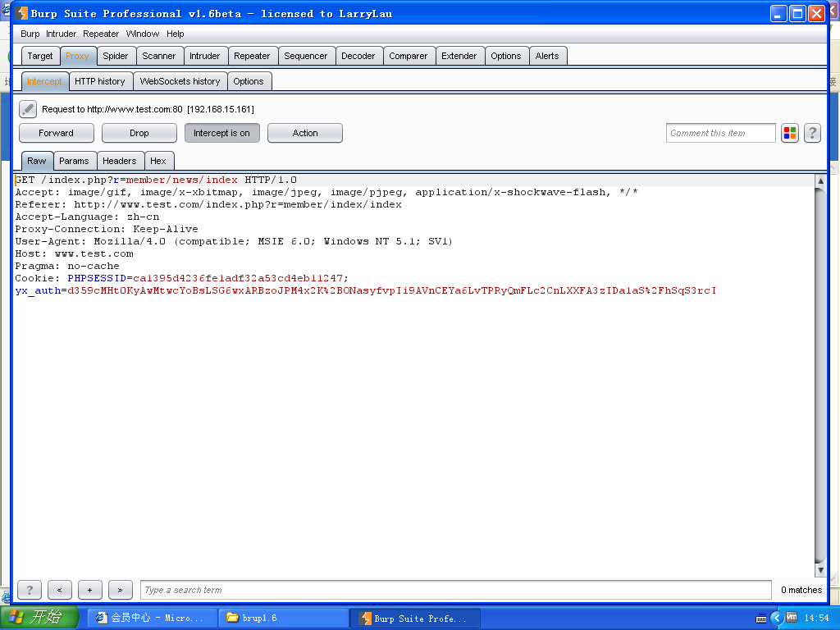
Task: Switch to the Repeater main tab
Action: click(x=252, y=56)
